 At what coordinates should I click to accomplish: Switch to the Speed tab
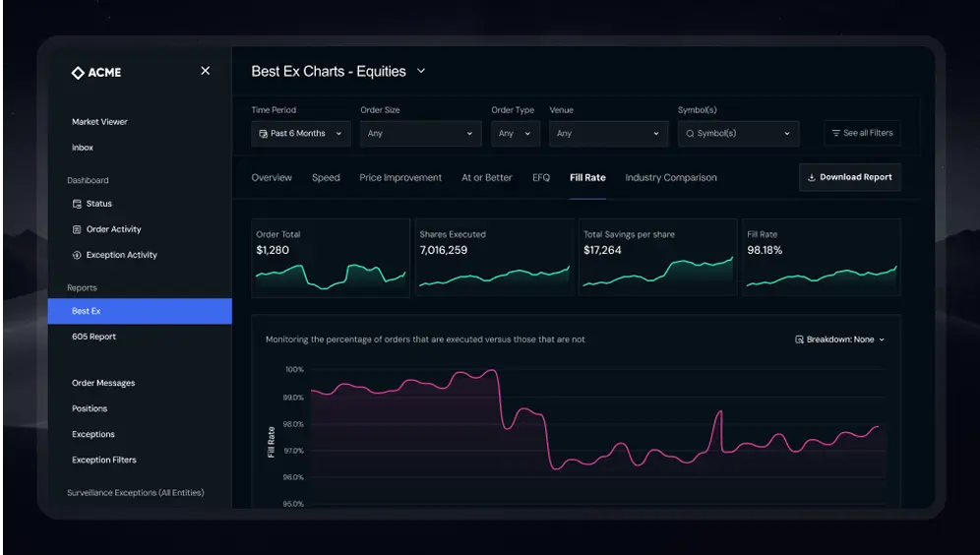pos(326,177)
